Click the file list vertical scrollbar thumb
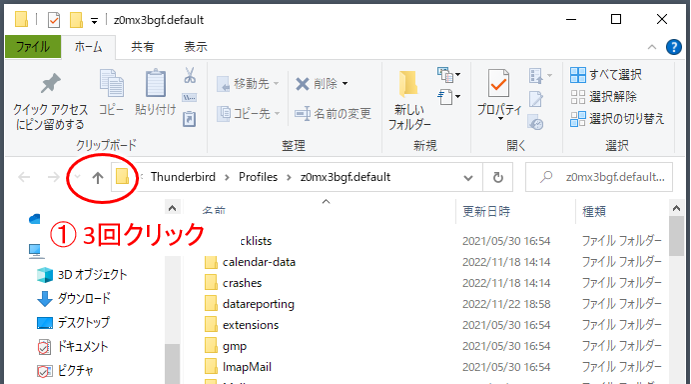Viewport: 691px width, 384px height. [676, 236]
